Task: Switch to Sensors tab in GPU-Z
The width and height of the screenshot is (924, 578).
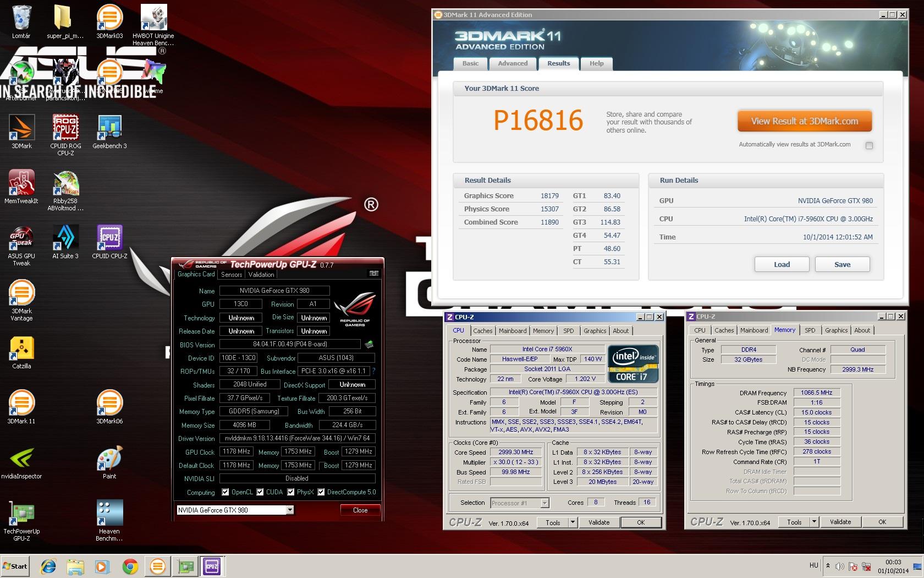Action: click(232, 274)
